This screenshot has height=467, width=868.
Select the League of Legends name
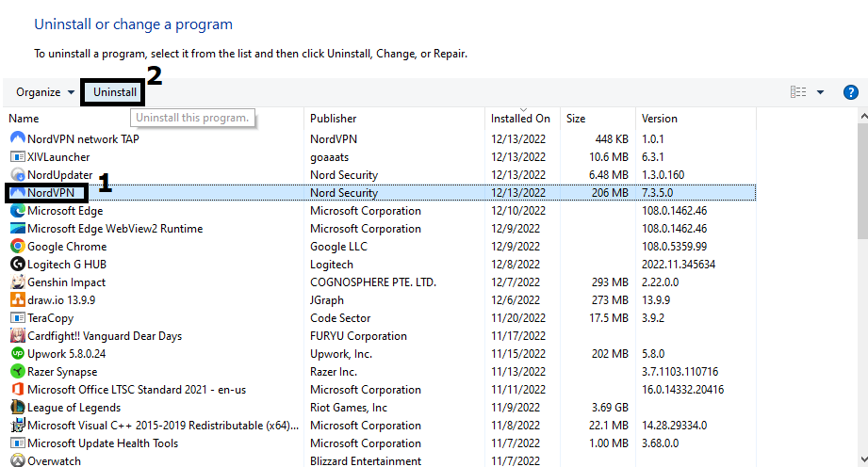(x=74, y=408)
